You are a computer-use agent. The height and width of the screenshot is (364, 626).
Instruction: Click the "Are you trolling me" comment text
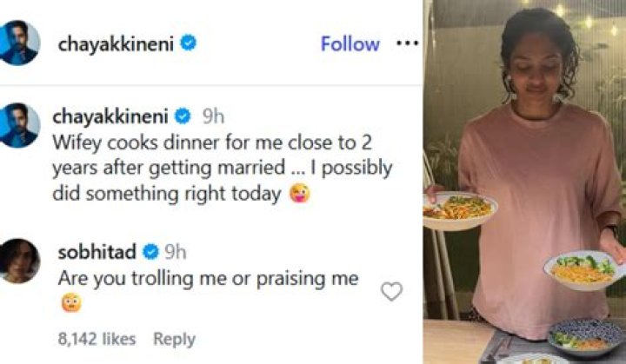point(209,279)
